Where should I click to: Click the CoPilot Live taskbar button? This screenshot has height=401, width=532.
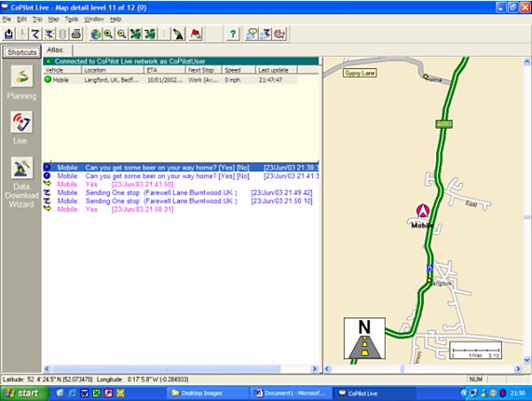tap(374, 393)
